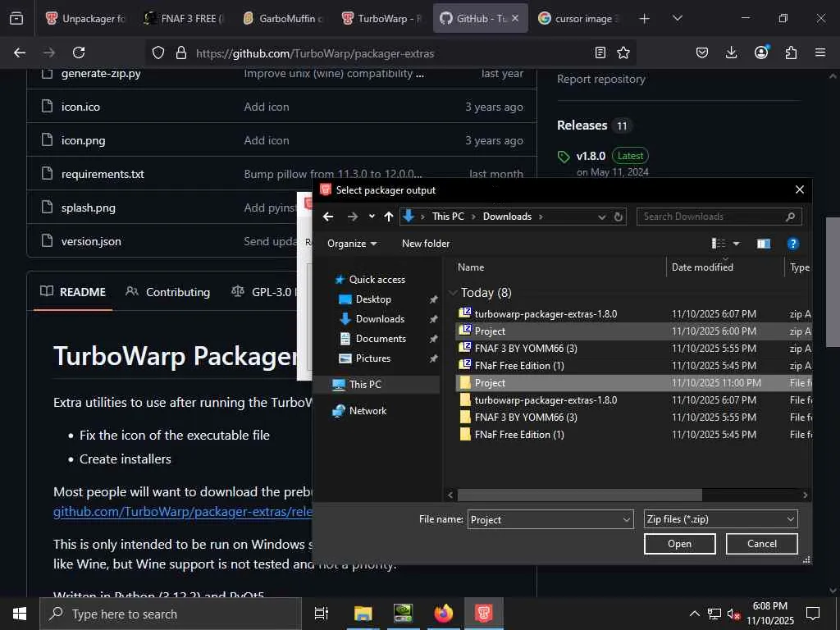The image size is (840, 630).
Task: Bookmark this page with star icon
Action: (623, 52)
